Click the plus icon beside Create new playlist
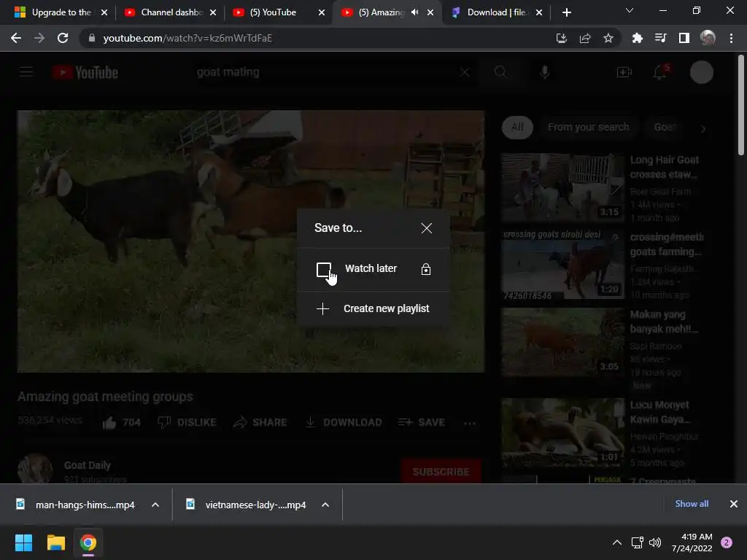The width and height of the screenshot is (747, 560). click(322, 308)
